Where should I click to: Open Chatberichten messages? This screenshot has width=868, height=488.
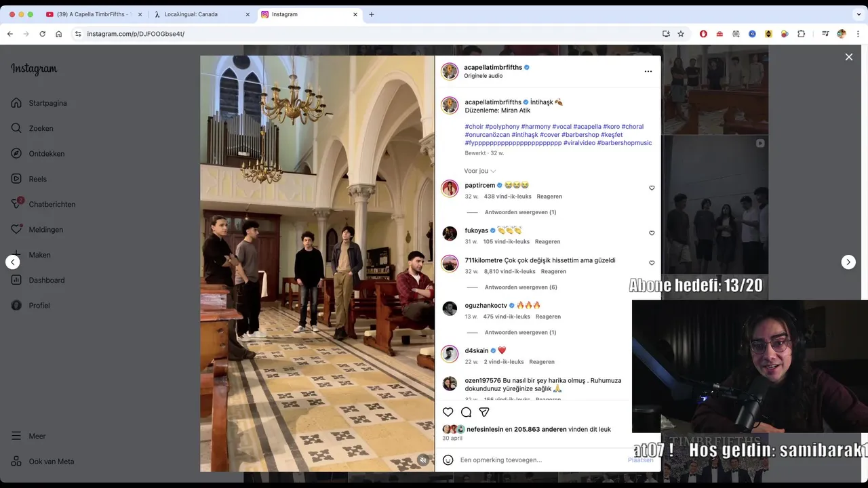[x=43, y=204]
